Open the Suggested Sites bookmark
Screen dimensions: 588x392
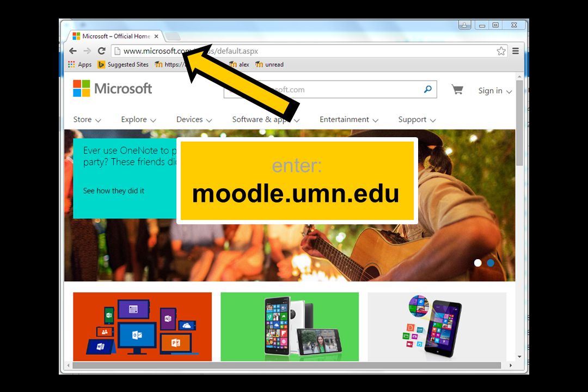pos(123,65)
